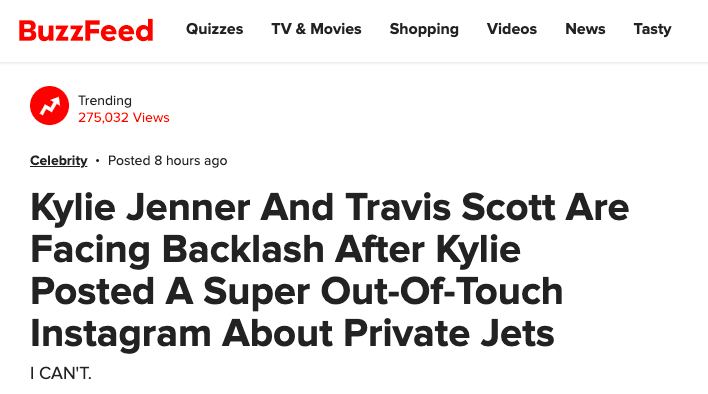Open the Quizzes section
The width and height of the screenshot is (708, 394).
214,29
